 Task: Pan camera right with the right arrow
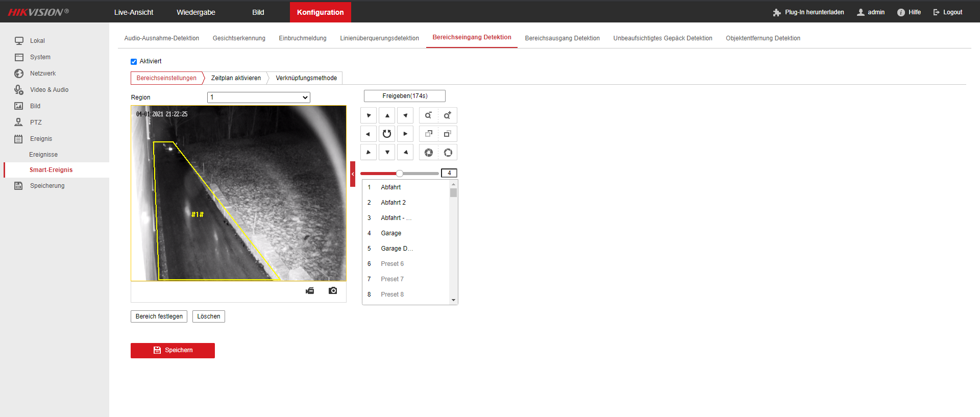point(405,134)
